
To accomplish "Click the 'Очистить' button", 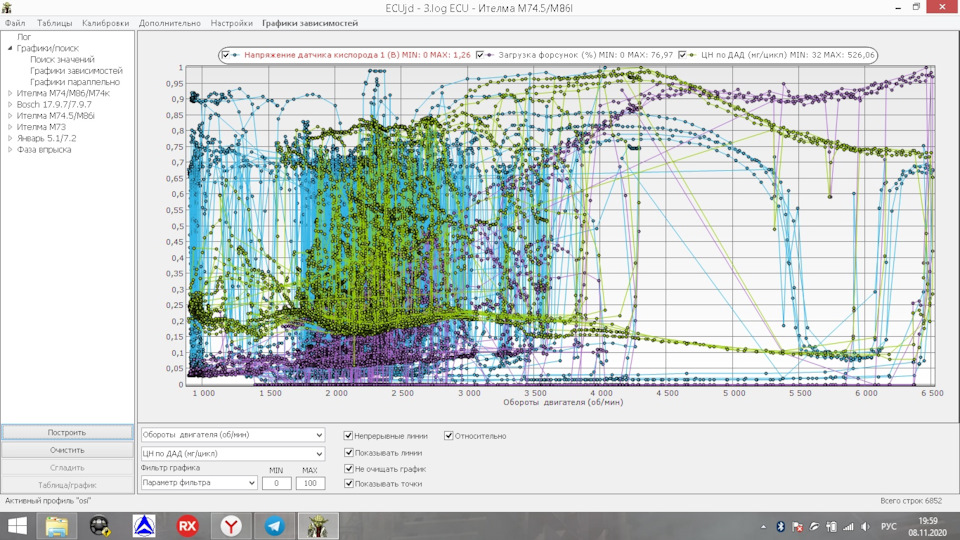I will click(67, 450).
